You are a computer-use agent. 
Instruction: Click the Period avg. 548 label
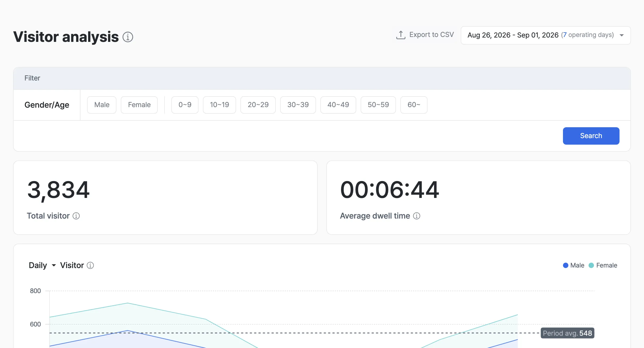coord(568,333)
